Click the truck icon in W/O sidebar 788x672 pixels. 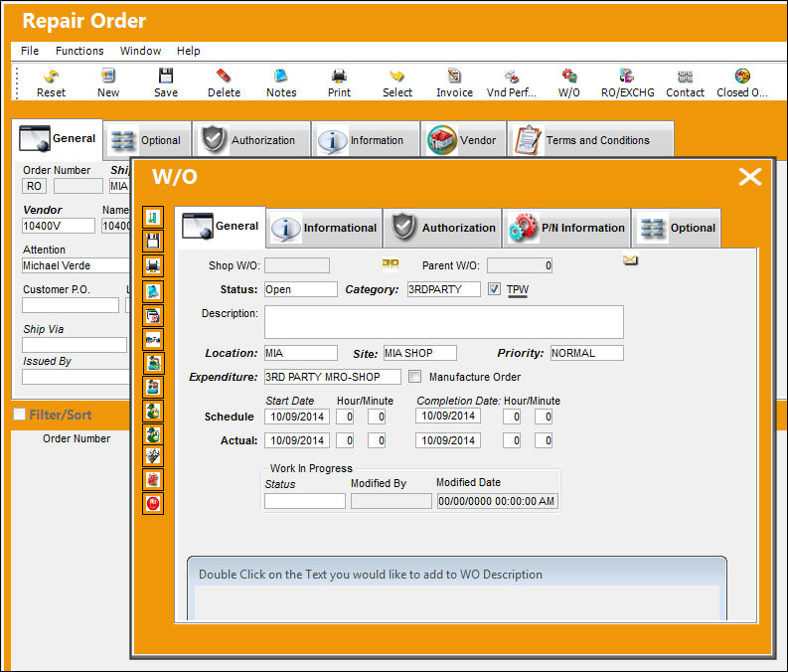(x=153, y=339)
